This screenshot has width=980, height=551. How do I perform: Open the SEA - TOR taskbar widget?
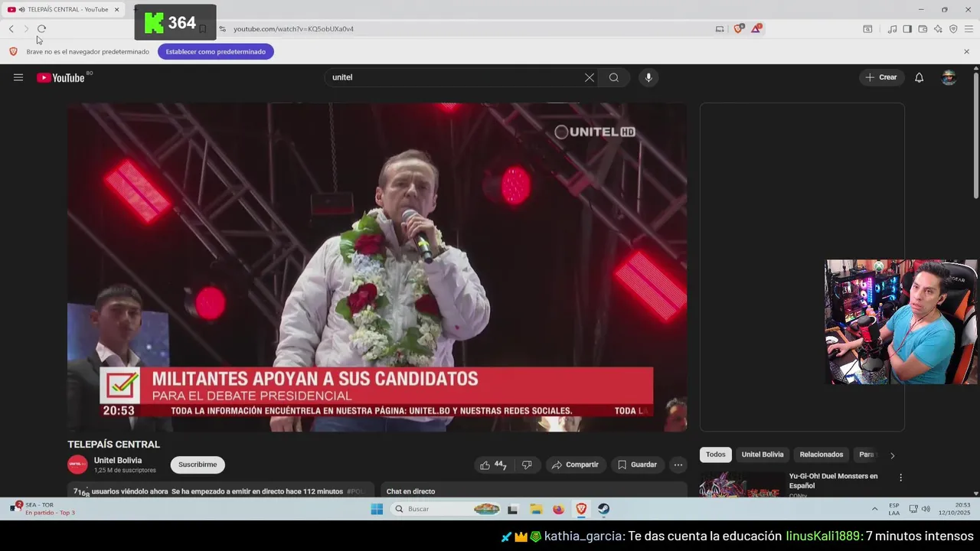[x=44, y=509]
